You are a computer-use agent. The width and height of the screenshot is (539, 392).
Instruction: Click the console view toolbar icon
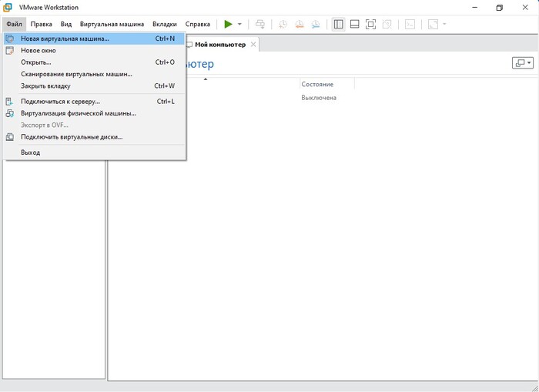(410, 24)
